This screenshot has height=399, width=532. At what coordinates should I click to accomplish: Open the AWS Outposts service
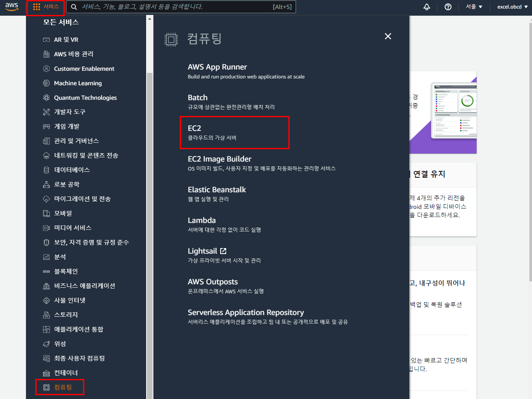pos(213,282)
